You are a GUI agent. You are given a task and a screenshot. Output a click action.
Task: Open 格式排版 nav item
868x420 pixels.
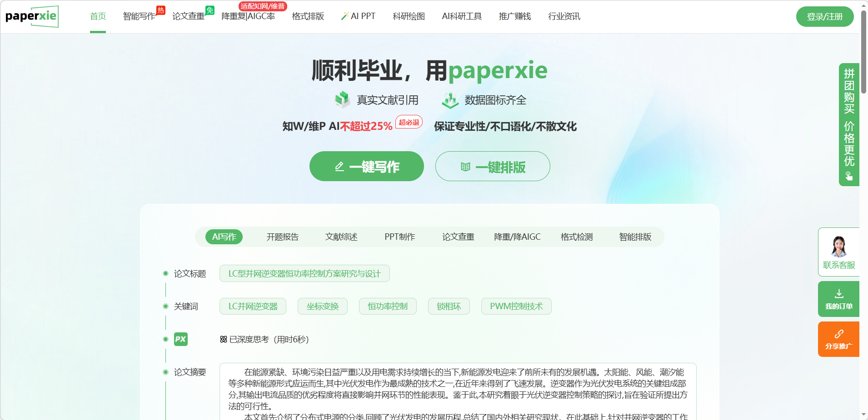click(308, 16)
